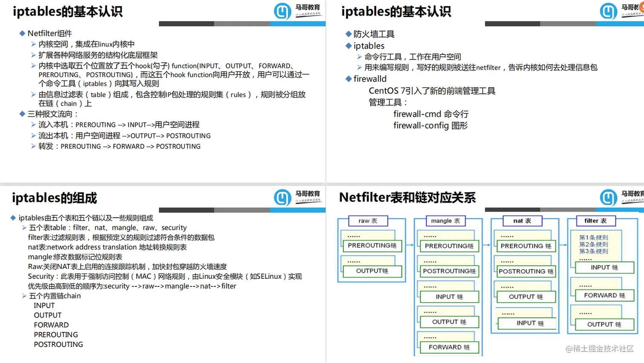Select the title text iptables的组成
Viewport: 644px width, 363px height.
[x=55, y=198]
